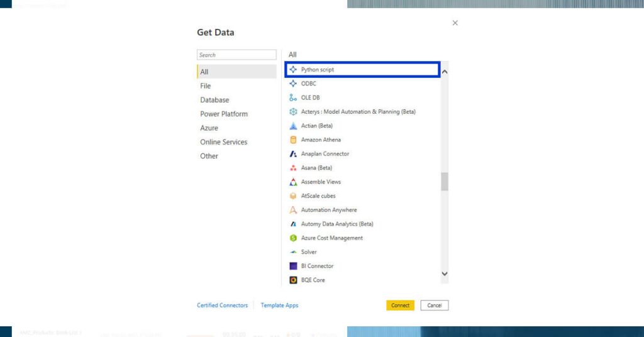Select the "Solver" entry text

pyautogui.click(x=309, y=252)
